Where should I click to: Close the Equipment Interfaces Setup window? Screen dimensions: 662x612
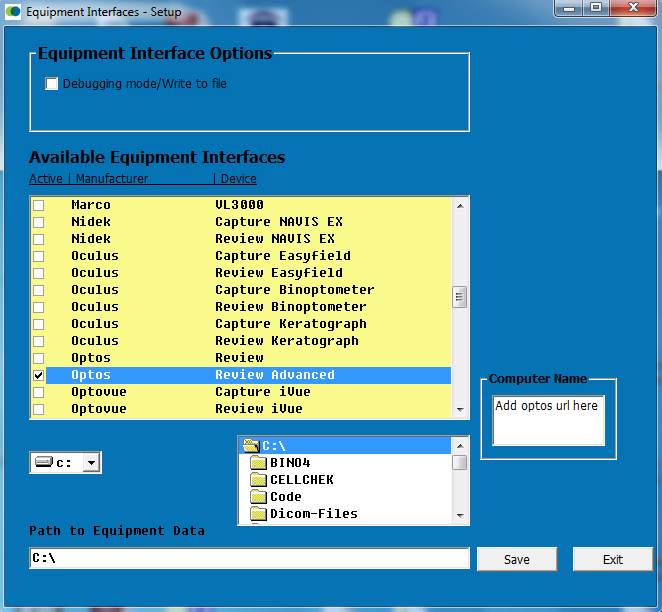pos(633,8)
